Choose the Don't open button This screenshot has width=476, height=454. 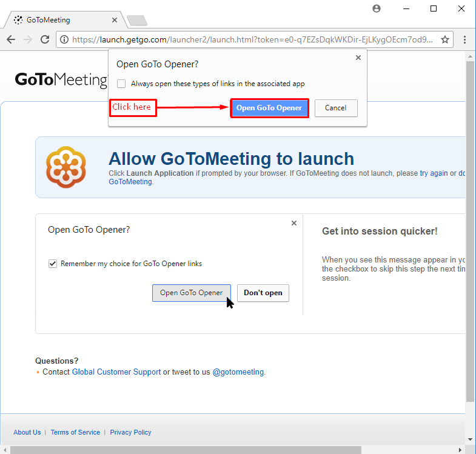263,293
